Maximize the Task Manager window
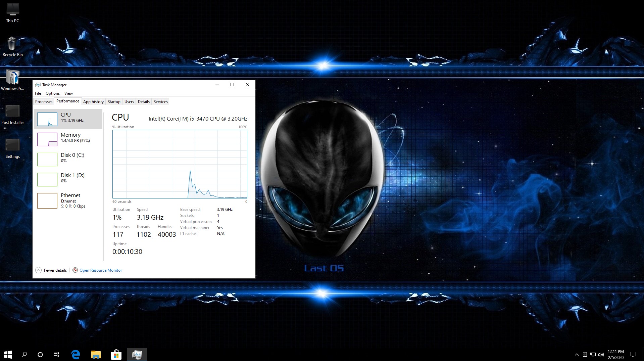 [232, 85]
